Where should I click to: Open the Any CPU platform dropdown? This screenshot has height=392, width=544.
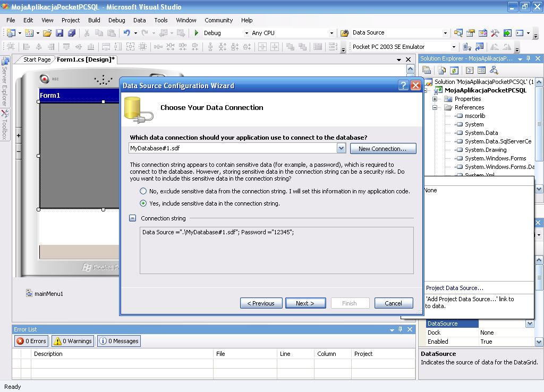click(331, 33)
